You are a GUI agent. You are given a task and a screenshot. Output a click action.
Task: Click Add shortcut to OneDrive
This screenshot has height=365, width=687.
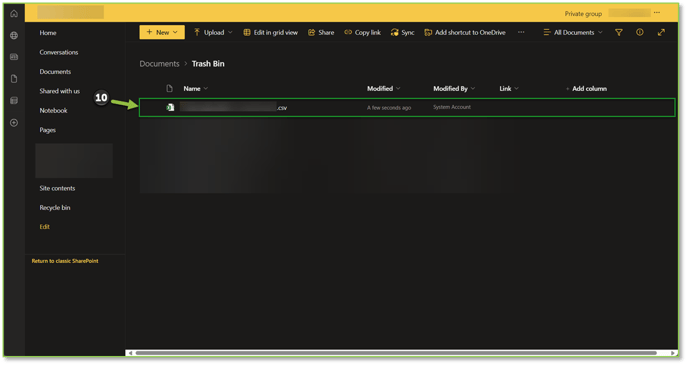coord(465,32)
